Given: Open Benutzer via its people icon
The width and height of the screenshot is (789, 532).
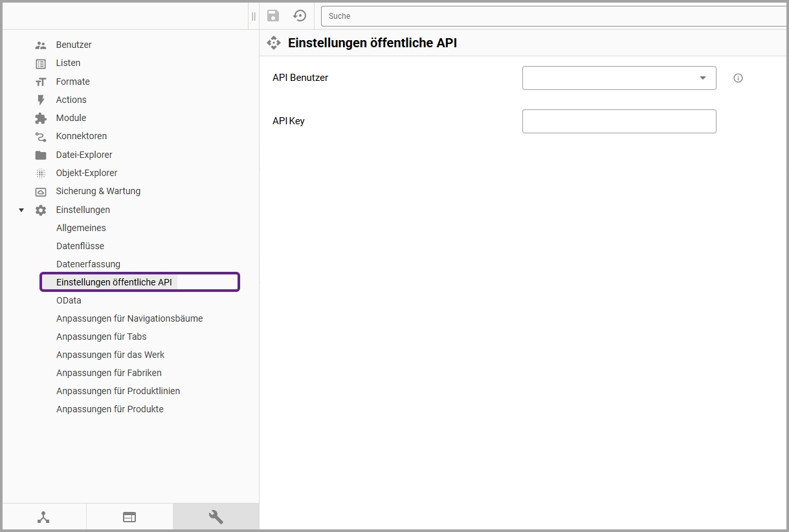Looking at the screenshot, I should pos(41,45).
